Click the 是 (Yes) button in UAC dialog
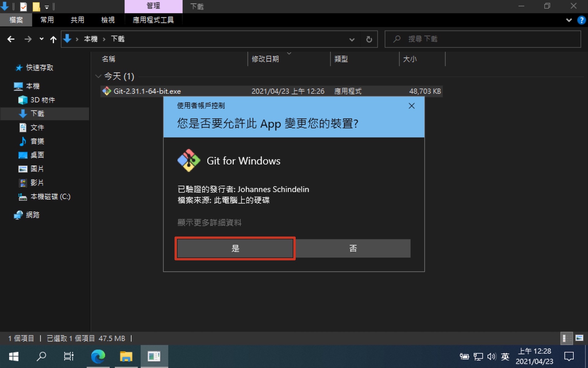 point(235,248)
